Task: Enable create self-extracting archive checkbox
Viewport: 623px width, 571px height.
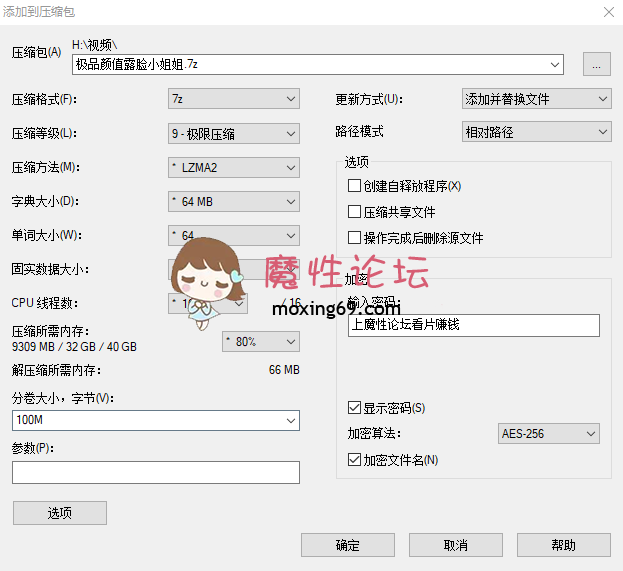Action: pos(354,186)
